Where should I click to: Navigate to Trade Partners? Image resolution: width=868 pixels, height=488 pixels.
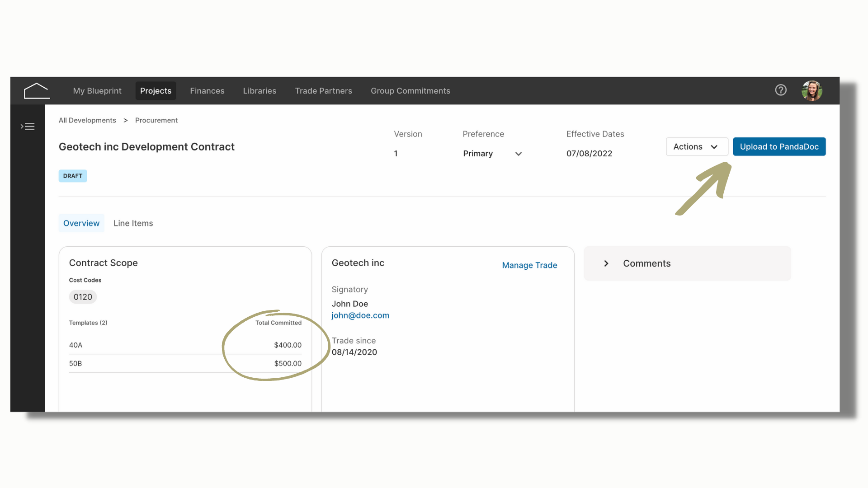323,91
